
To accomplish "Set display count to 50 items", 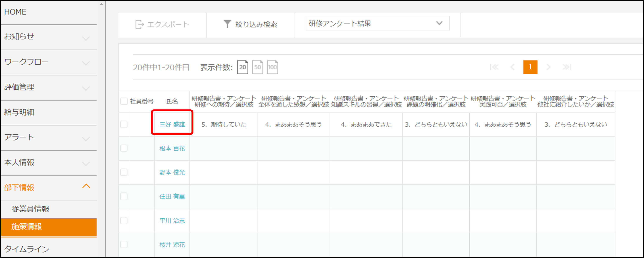I will coord(258,67).
